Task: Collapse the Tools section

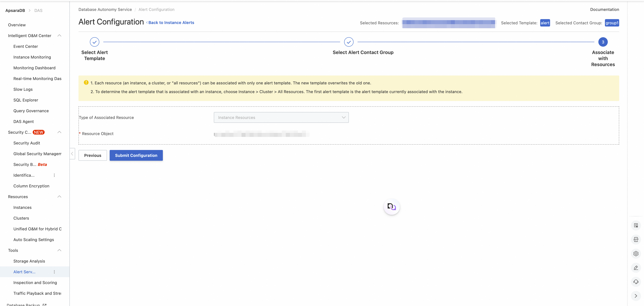Action: point(59,250)
